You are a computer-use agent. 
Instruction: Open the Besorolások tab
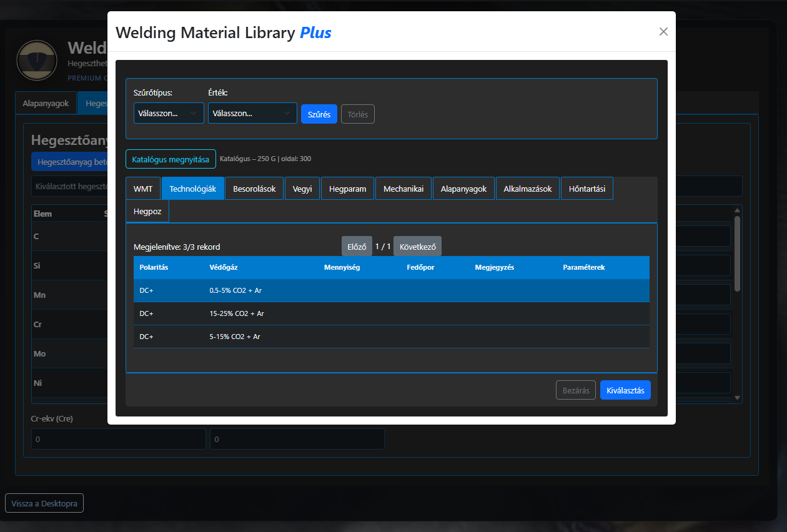[254, 189]
